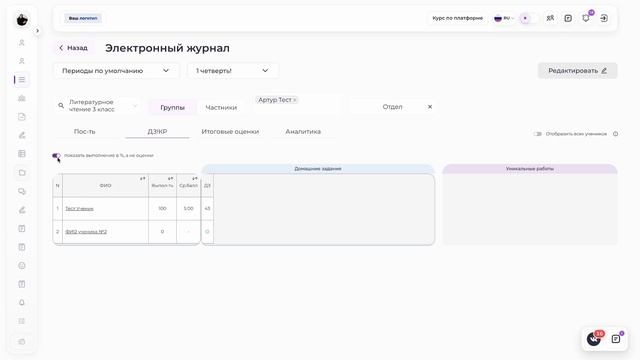The width and height of the screenshot is (640, 360).
Task: Open the active journal list icon in sidebar
Action: coord(22,80)
